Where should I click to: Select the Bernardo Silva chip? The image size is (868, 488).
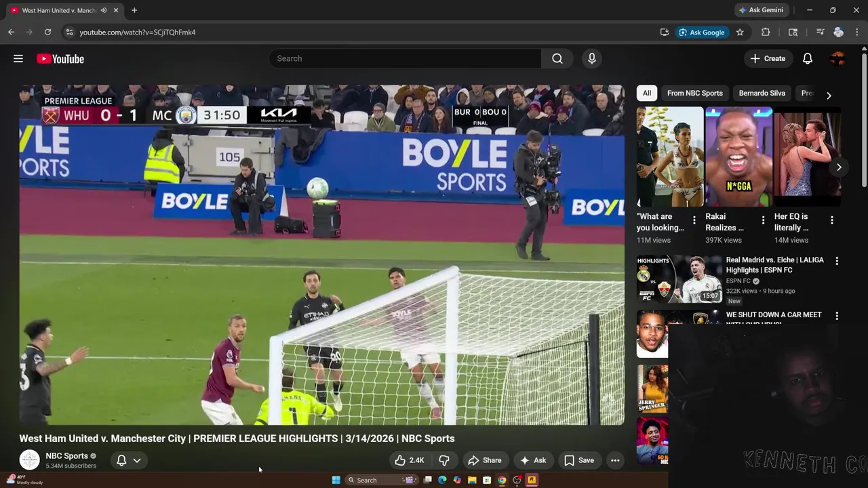762,94
